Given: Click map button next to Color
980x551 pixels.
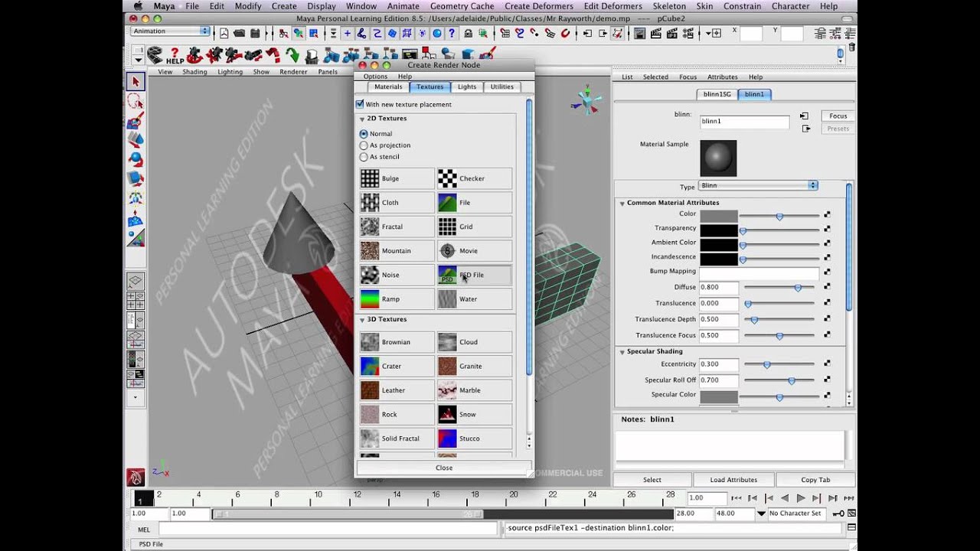Looking at the screenshot, I should pyautogui.click(x=827, y=215).
